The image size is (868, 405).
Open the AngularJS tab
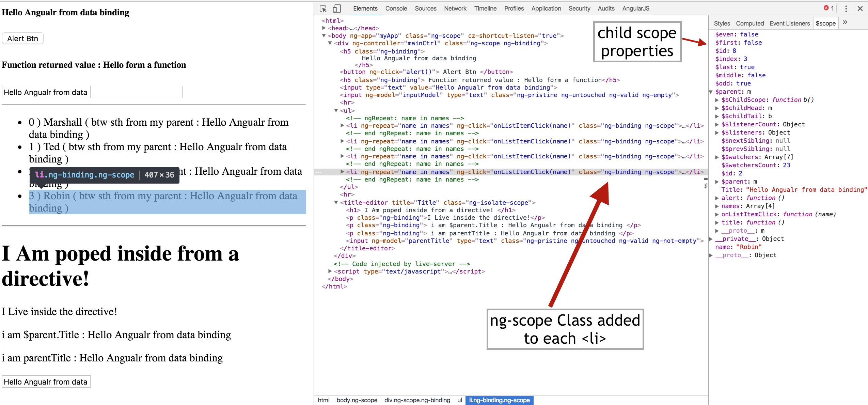(635, 9)
